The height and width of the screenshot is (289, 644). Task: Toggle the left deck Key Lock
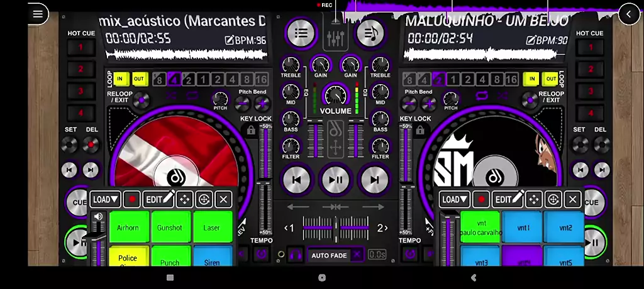tap(252, 130)
